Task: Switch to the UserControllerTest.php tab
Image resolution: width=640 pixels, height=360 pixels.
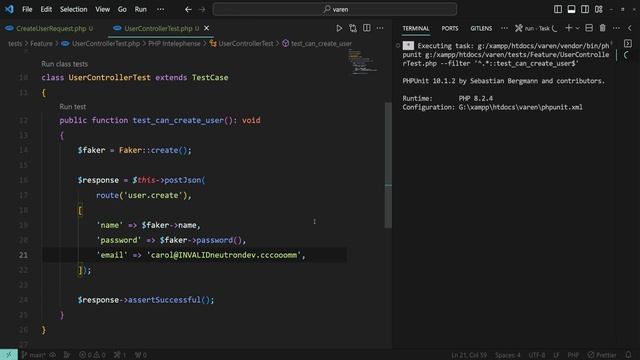Action: tap(158, 28)
